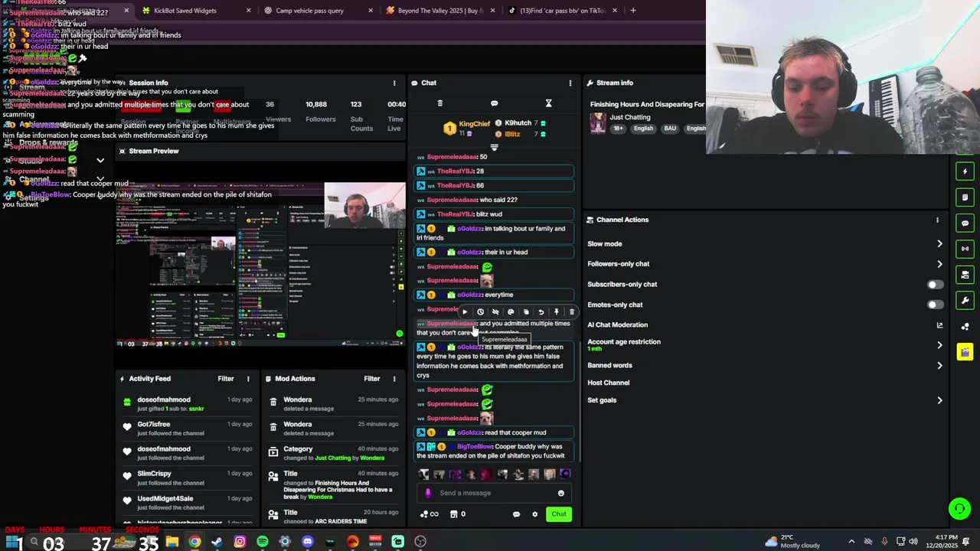Expand Account age restriction settings
This screenshot has height=551, width=980.
(939, 345)
